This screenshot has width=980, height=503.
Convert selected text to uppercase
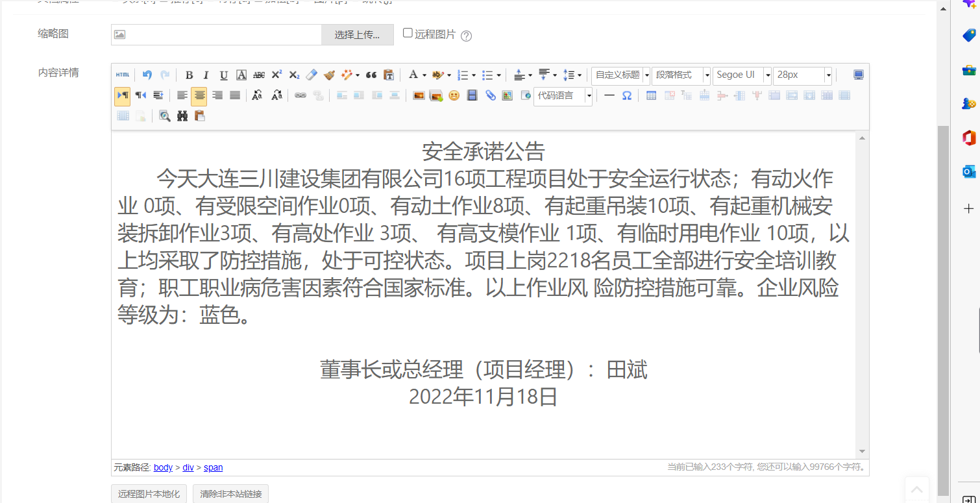point(258,95)
